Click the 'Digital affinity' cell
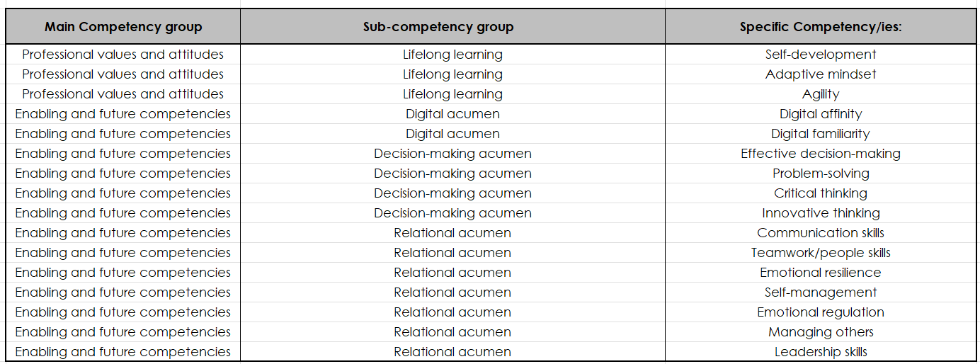This screenshot has height=364, width=980. [820, 114]
